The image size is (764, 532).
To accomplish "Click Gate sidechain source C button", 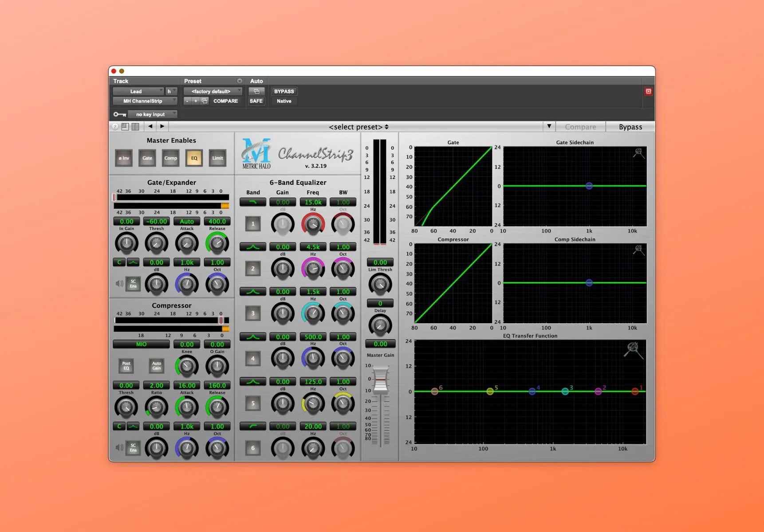I will 119,262.
